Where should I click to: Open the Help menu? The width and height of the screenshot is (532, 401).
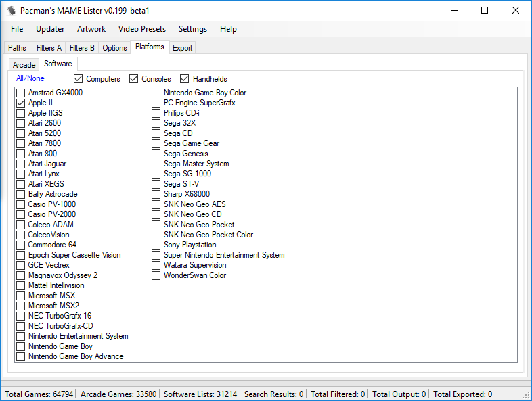[228, 29]
